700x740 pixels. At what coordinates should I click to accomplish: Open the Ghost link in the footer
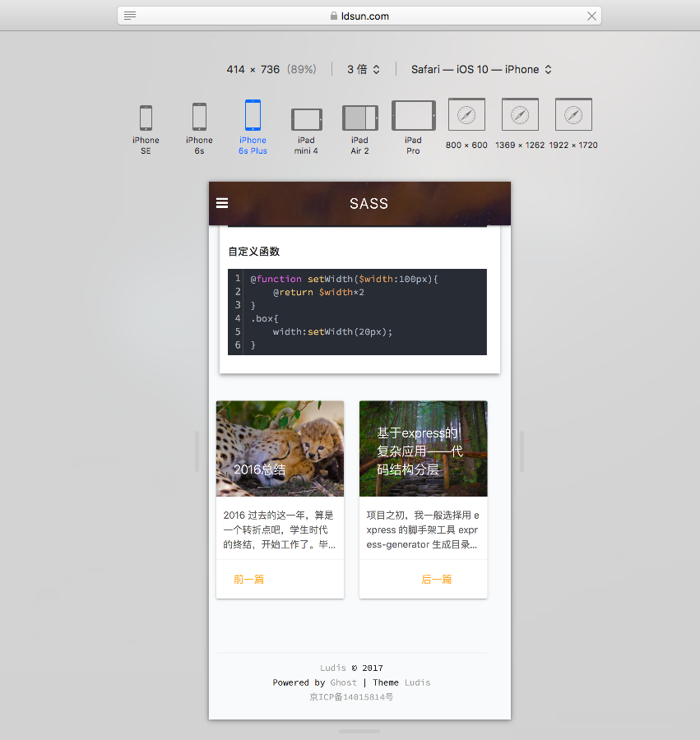coord(343,682)
